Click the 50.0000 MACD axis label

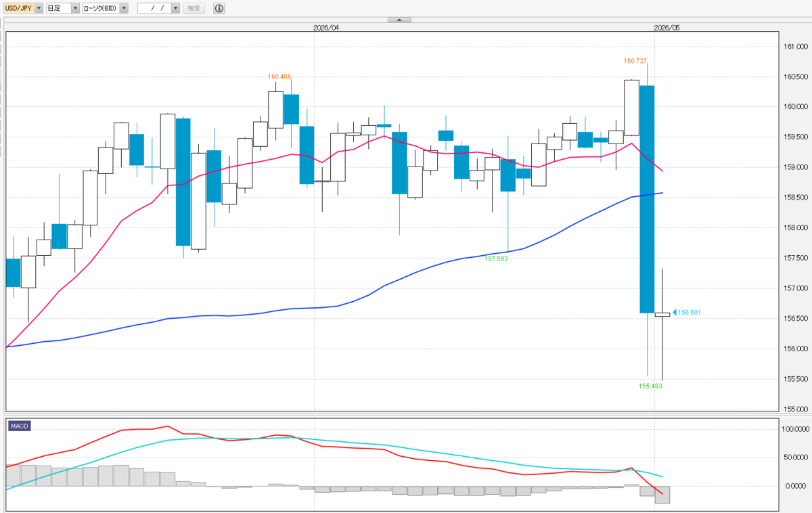point(796,458)
